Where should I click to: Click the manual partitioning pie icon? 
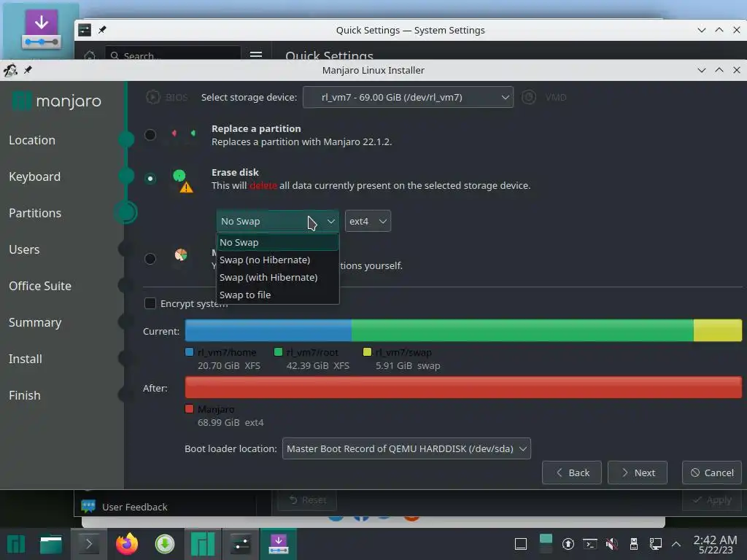click(x=181, y=254)
